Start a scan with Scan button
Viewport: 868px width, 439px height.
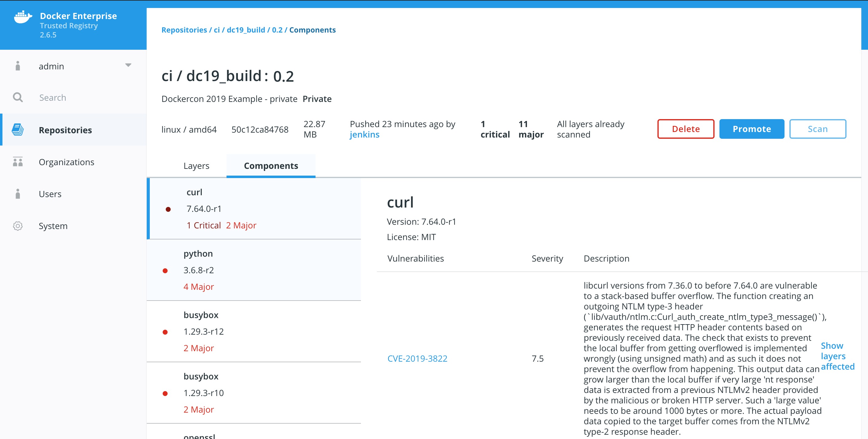817,129
